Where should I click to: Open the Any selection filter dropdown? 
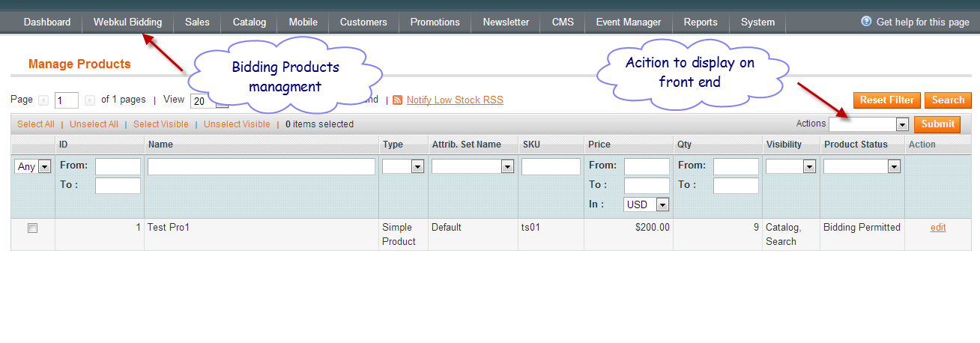tap(33, 166)
